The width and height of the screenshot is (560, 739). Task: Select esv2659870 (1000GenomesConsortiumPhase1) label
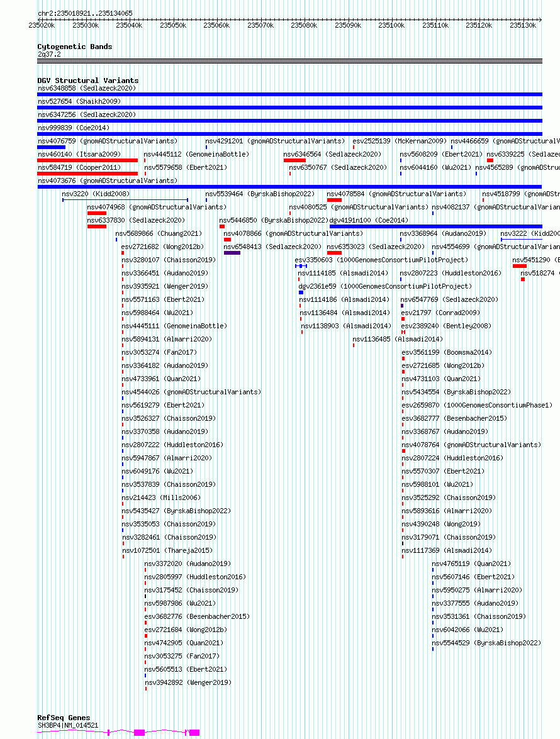click(477, 405)
